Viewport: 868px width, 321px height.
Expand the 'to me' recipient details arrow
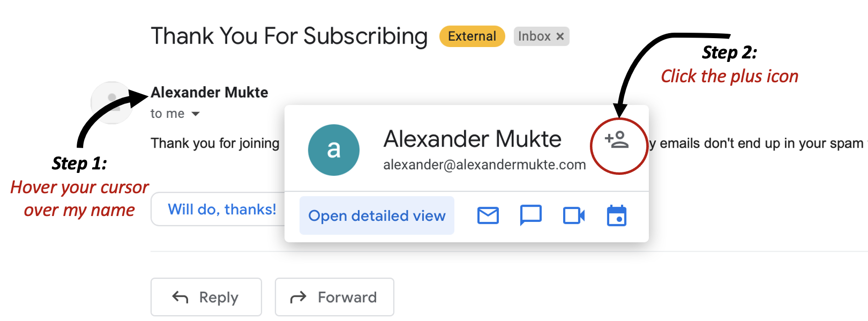(x=195, y=114)
